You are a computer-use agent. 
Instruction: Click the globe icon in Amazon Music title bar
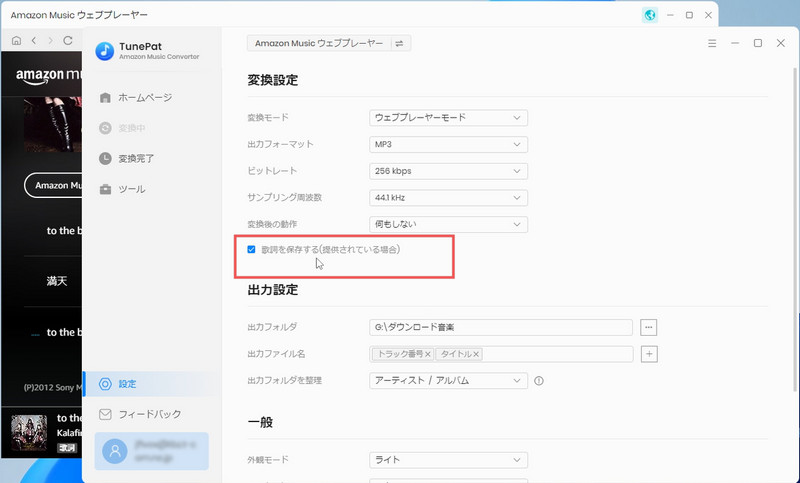pos(649,15)
